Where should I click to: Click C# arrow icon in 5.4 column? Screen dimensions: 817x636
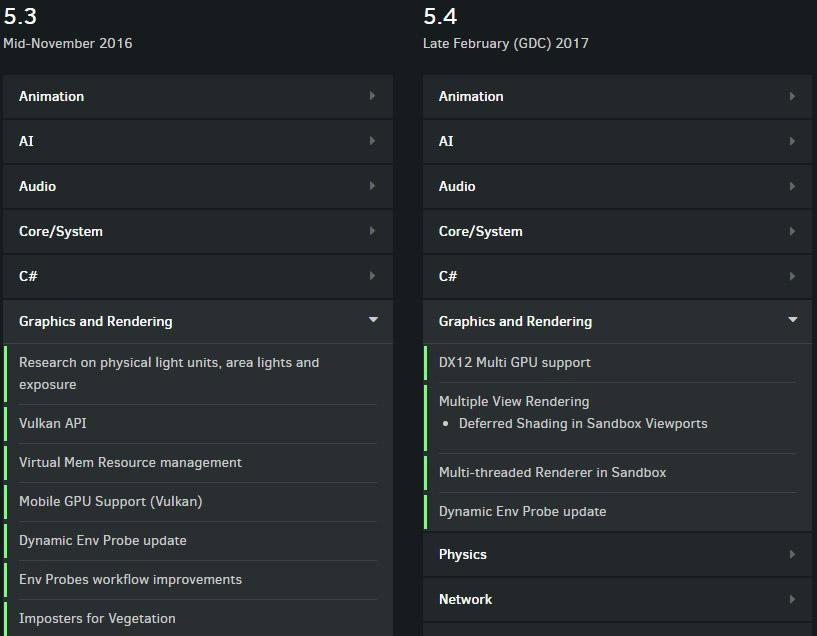pyautogui.click(x=792, y=276)
